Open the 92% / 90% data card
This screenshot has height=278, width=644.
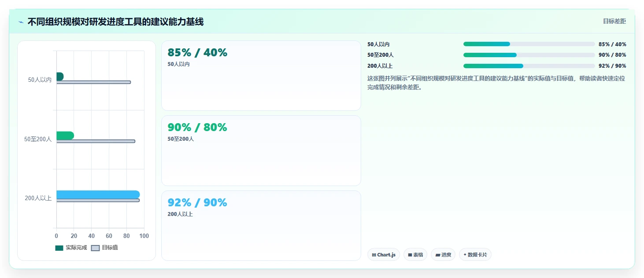pos(261,226)
